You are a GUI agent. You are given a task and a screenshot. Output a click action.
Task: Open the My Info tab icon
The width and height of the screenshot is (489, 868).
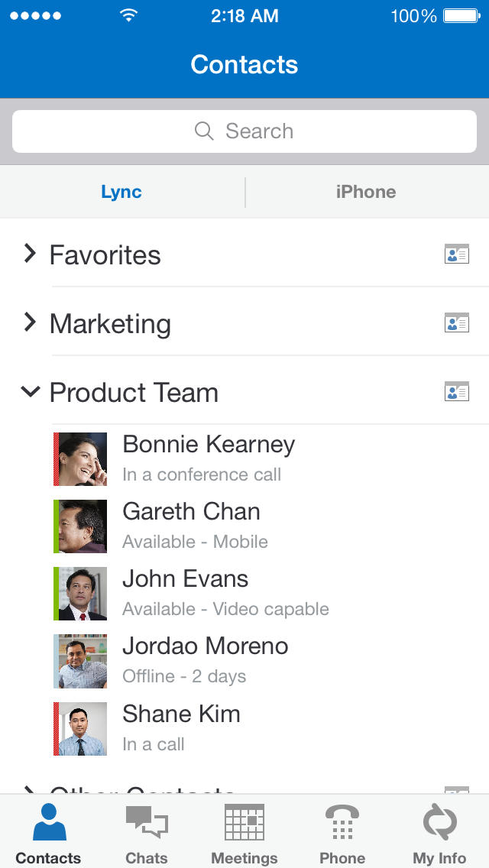point(440,824)
